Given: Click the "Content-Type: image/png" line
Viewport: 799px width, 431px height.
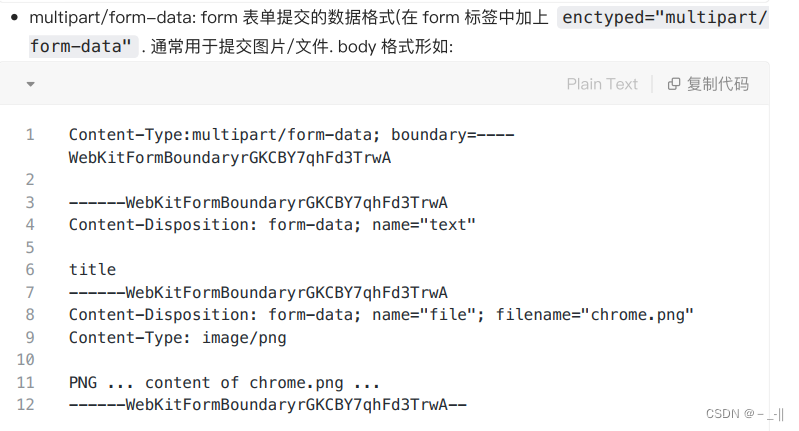Looking at the screenshot, I should (177, 337).
